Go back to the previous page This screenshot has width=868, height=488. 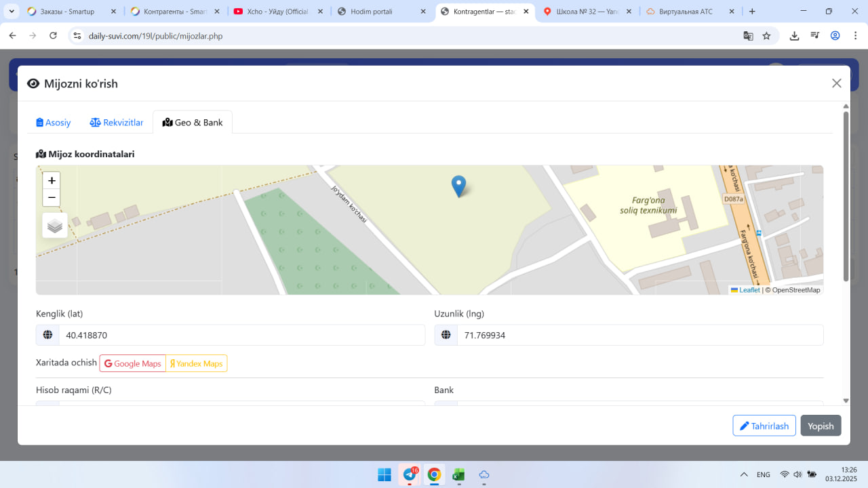pyautogui.click(x=12, y=36)
